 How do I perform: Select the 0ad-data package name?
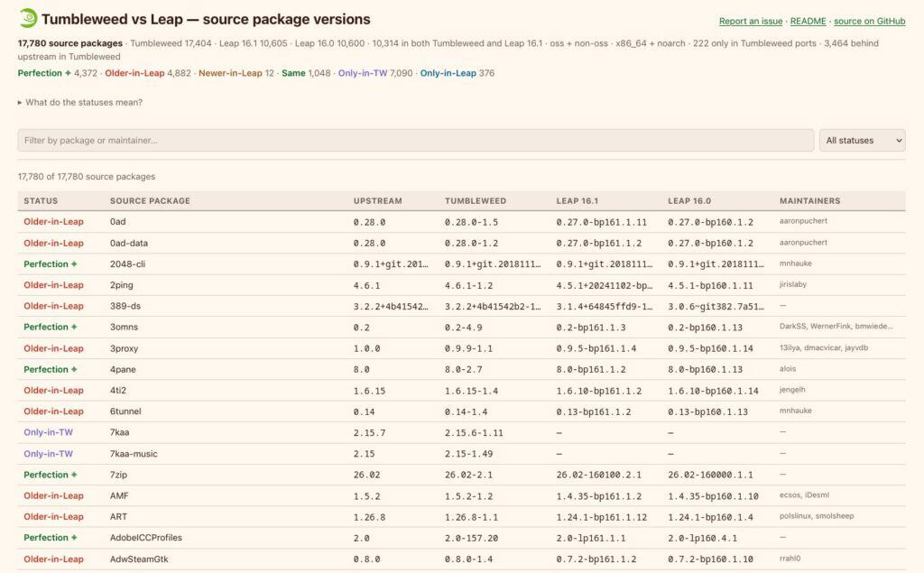point(128,243)
